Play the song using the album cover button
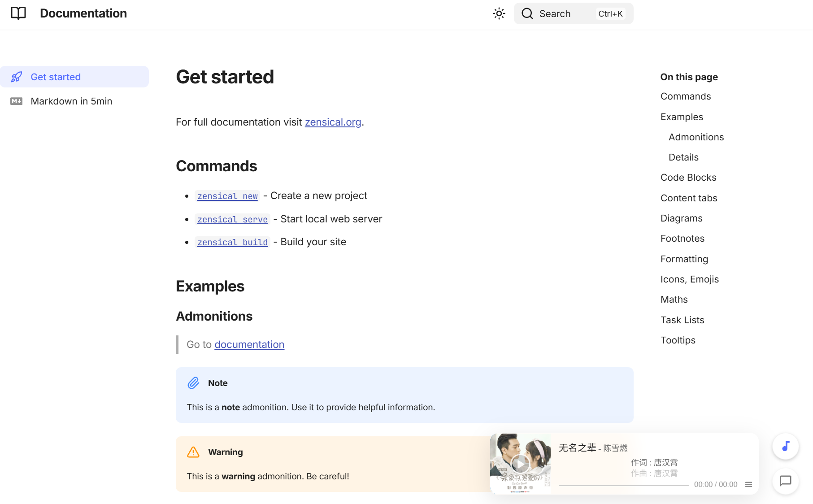The height and width of the screenshot is (504, 813). tap(520, 464)
